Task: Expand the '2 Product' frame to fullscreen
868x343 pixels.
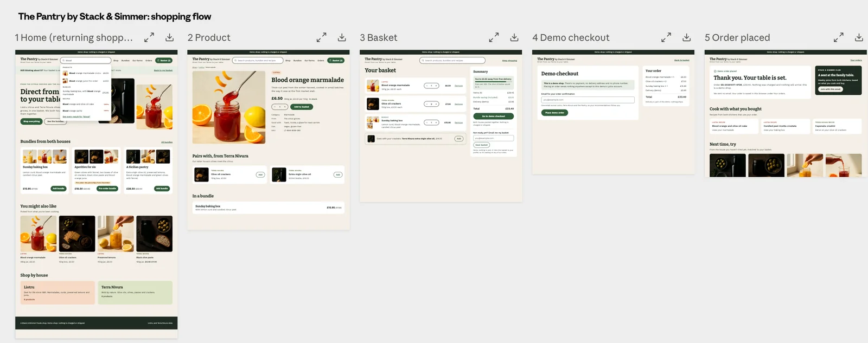Action: click(x=322, y=37)
